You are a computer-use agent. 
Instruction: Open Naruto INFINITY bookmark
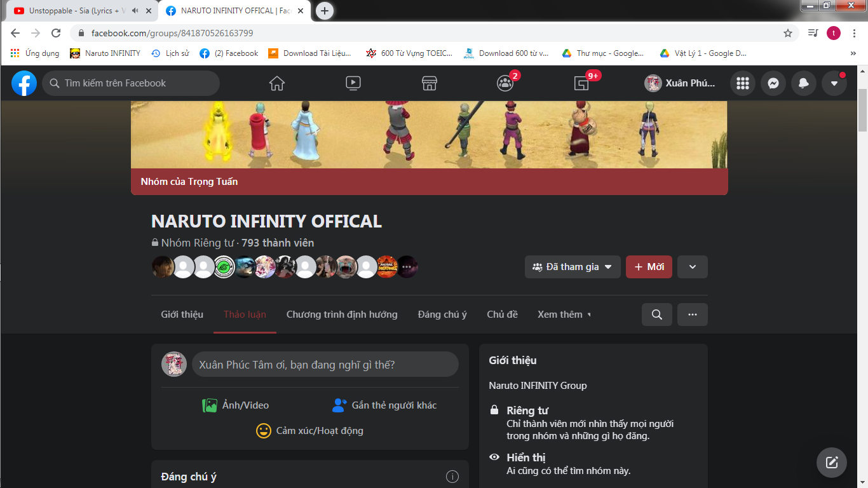point(105,53)
